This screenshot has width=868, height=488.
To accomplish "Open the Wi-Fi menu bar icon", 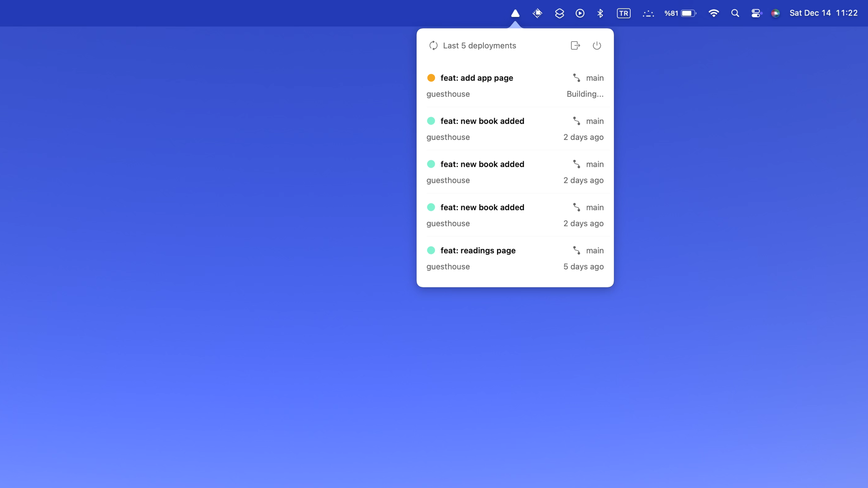I will click(714, 13).
